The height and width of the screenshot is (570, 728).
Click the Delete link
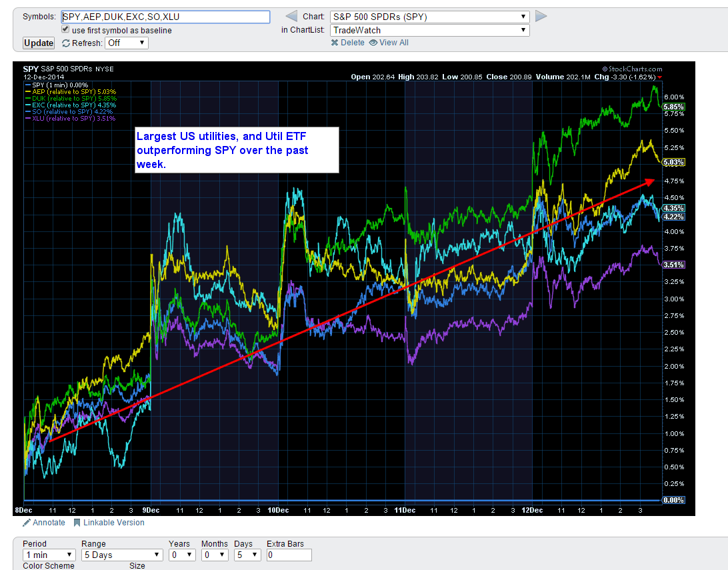[353, 43]
